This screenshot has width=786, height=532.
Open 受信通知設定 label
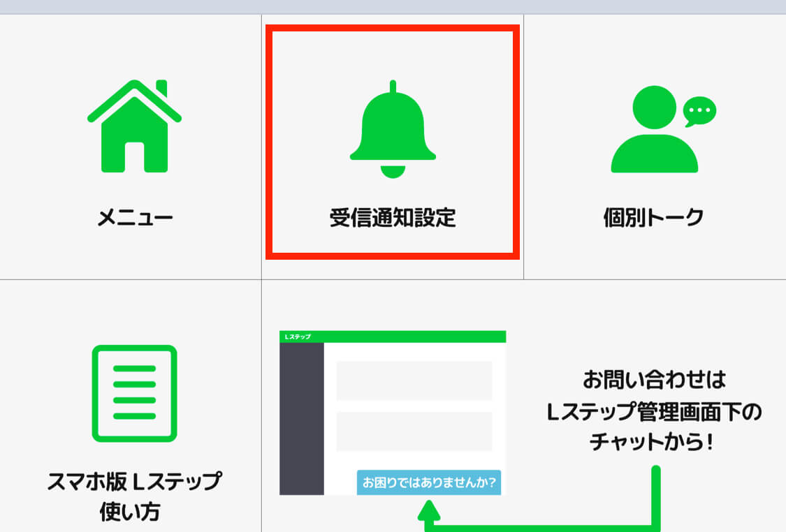click(393, 217)
